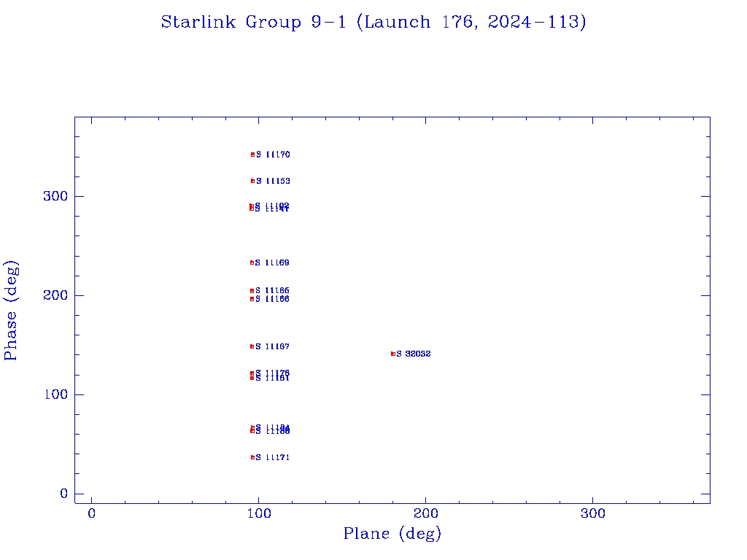This screenshot has width=747, height=560.
Task: Click the Plane axis tick label '0'
Action: (91, 513)
